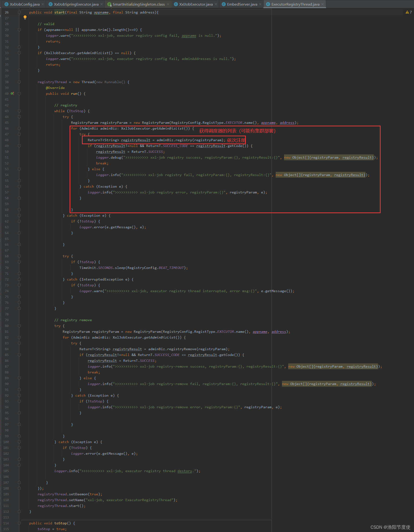414x532 pixels.
Task: Click the '// registry remove' comment
Action: pyautogui.click(x=73, y=320)
